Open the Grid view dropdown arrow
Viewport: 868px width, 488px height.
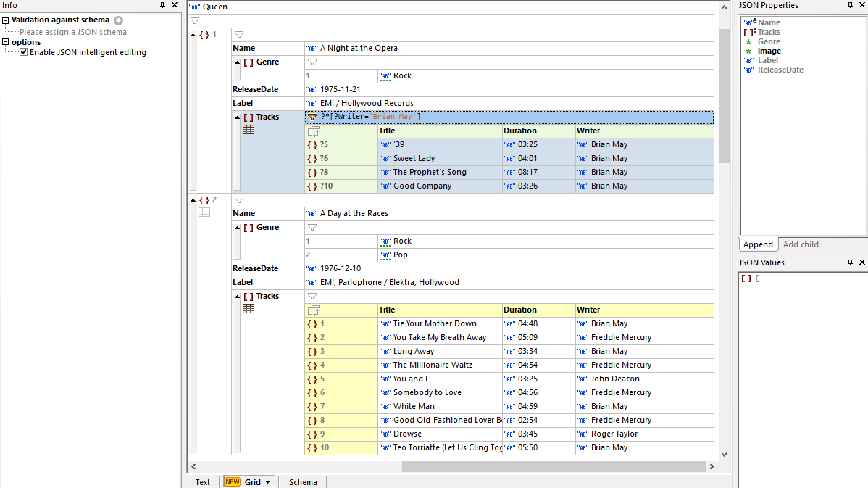(x=267, y=482)
